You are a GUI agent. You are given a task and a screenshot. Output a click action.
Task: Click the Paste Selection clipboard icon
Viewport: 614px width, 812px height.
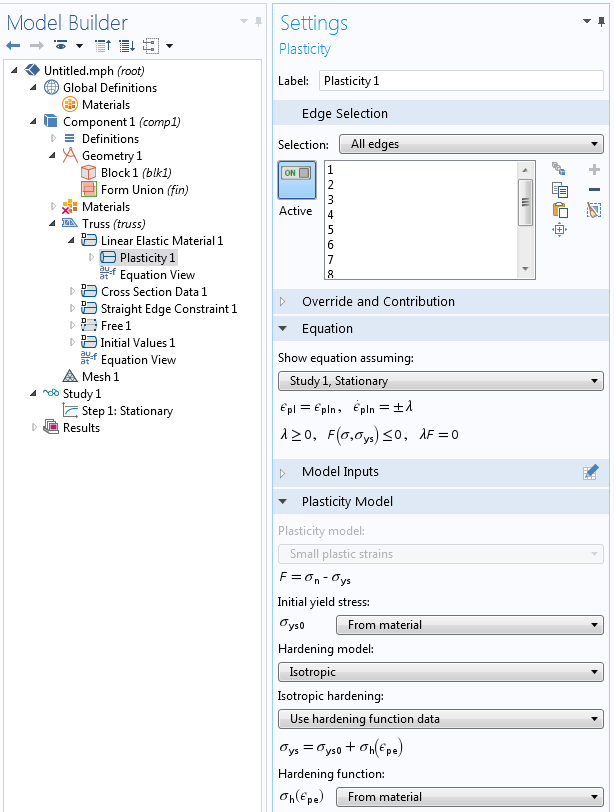click(x=560, y=210)
